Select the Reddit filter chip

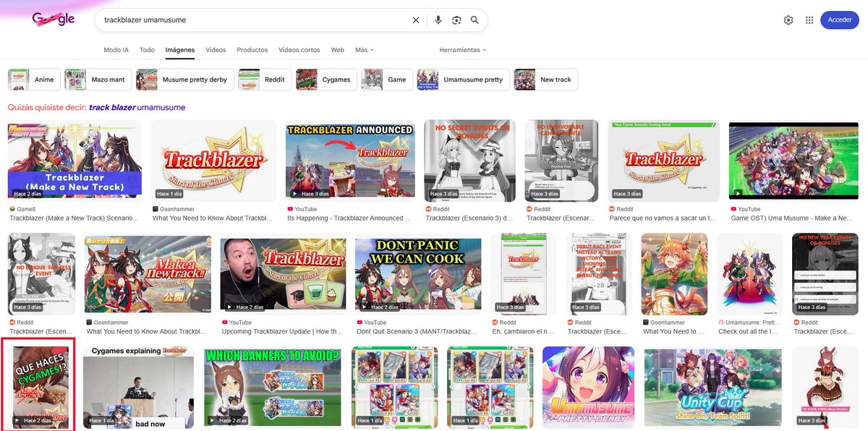click(x=264, y=80)
